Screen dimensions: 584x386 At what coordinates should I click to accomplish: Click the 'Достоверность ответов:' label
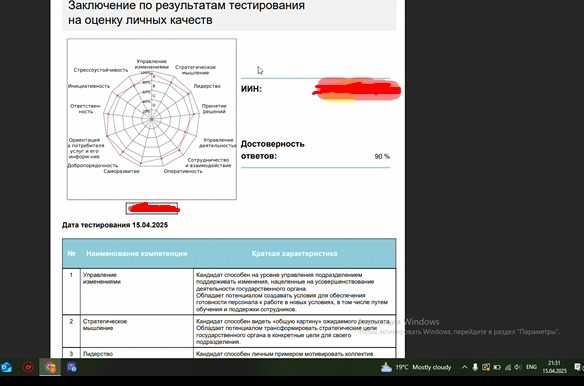click(273, 150)
